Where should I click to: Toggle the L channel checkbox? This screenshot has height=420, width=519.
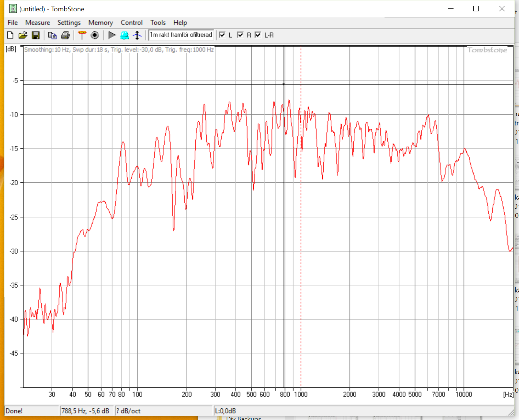pyautogui.click(x=222, y=35)
